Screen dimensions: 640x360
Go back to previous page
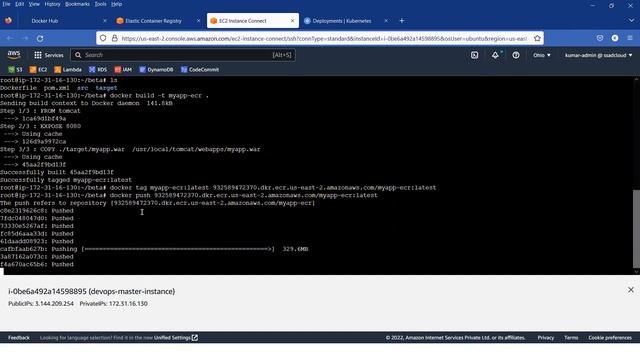(x=10, y=38)
